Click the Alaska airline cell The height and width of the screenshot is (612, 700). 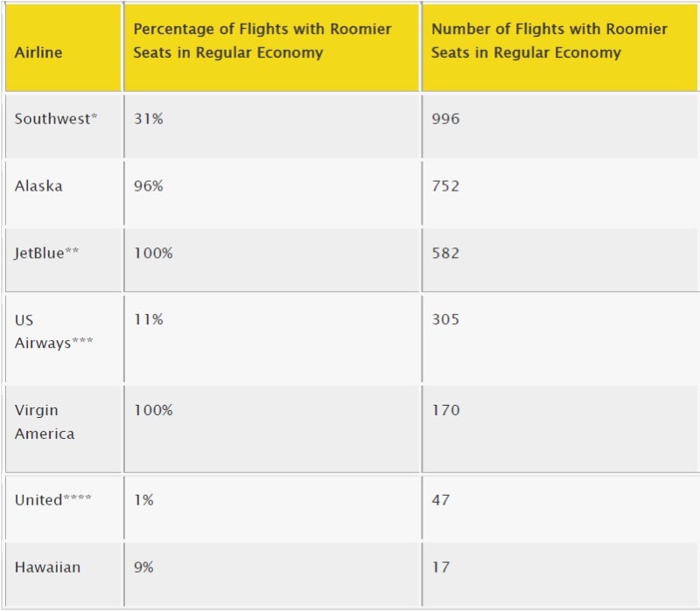coord(63,193)
